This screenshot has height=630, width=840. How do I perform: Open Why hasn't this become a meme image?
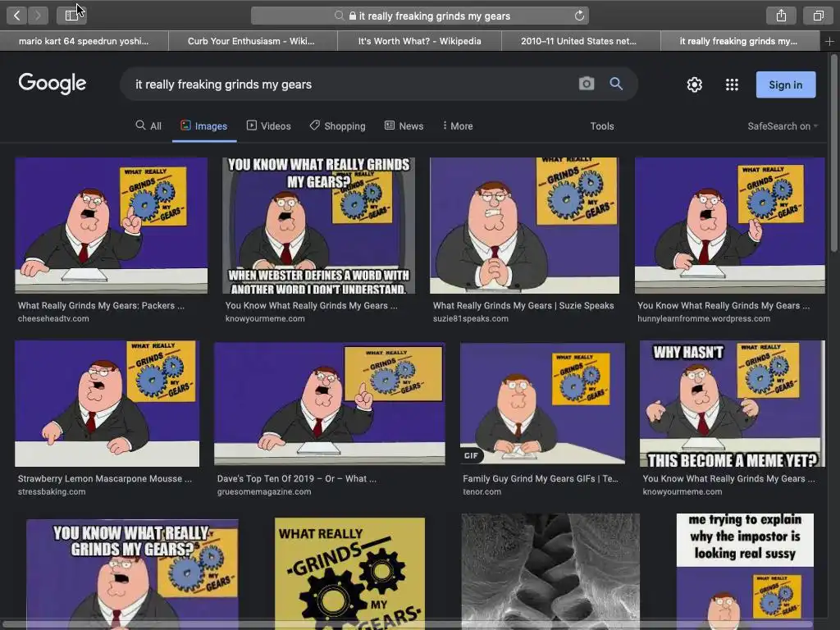(x=733, y=404)
